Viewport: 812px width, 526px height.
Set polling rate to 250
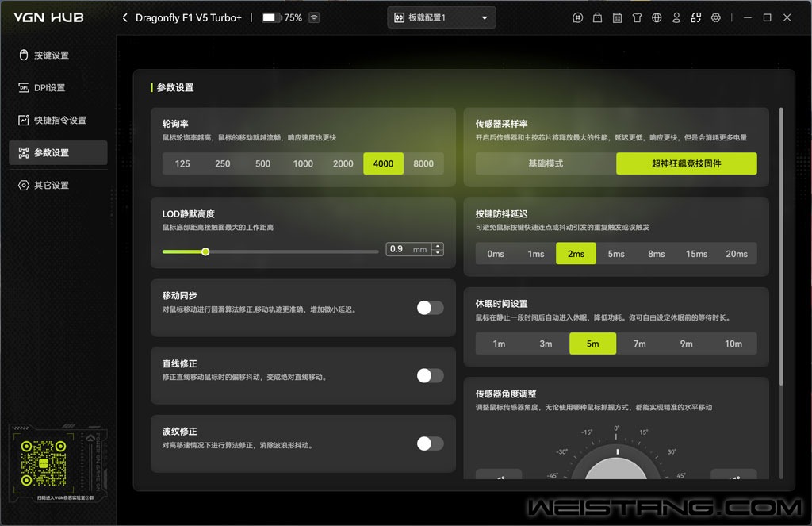[x=223, y=163]
